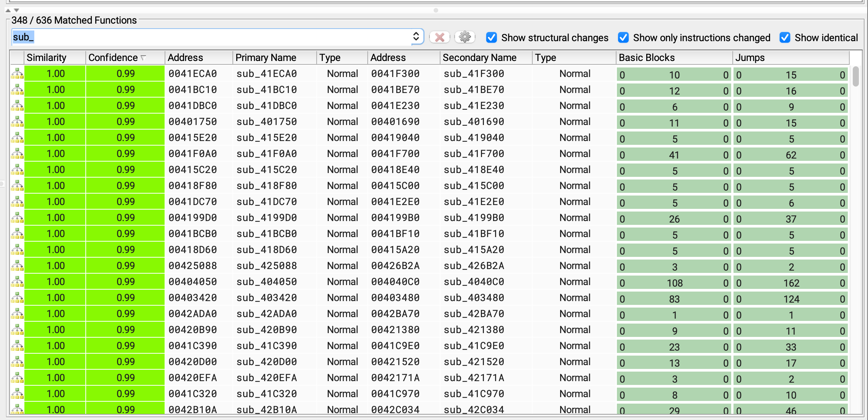Sort by Confidence column header
Screen dimensions: 868x420
pyautogui.click(x=125, y=58)
